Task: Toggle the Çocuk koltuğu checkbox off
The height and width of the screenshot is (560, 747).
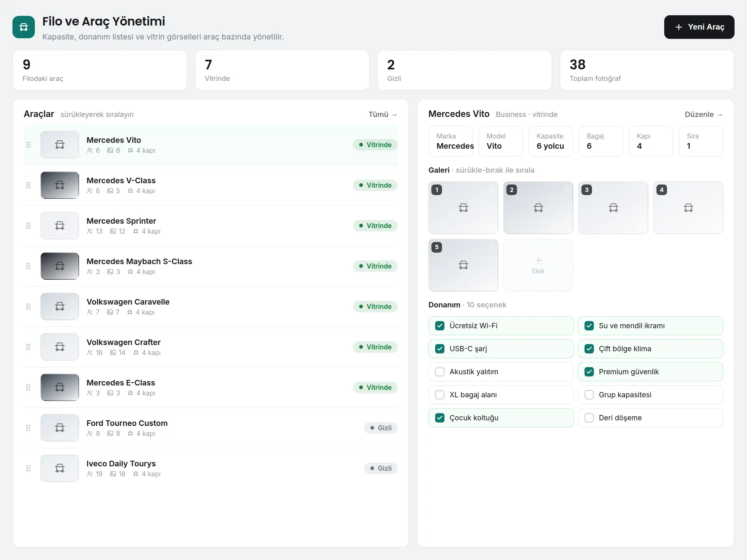Action: [440, 418]
